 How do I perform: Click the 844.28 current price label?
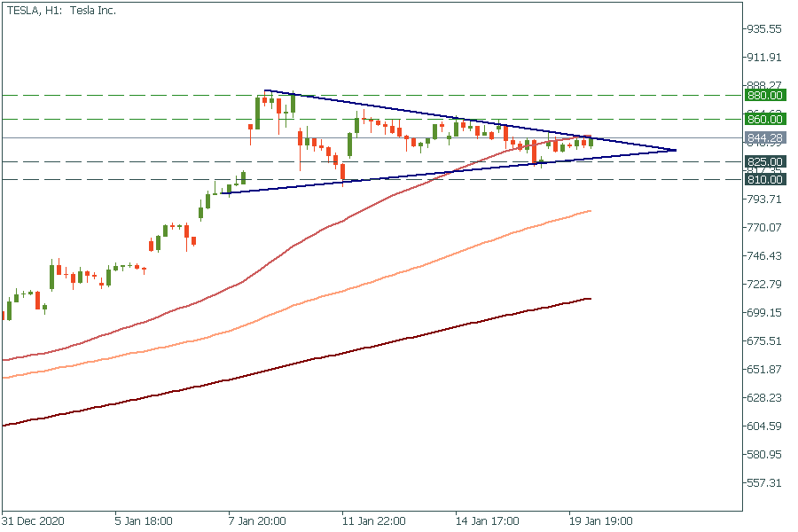point(763,138)
